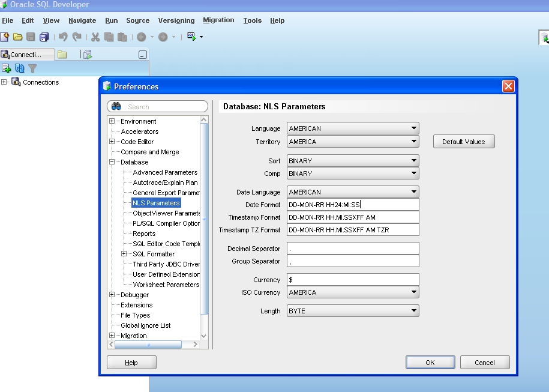Image resolution: width=549 pixels, height=392 pixels.
Task: Open the Migration menu
Action: click(x=218, y=20)
